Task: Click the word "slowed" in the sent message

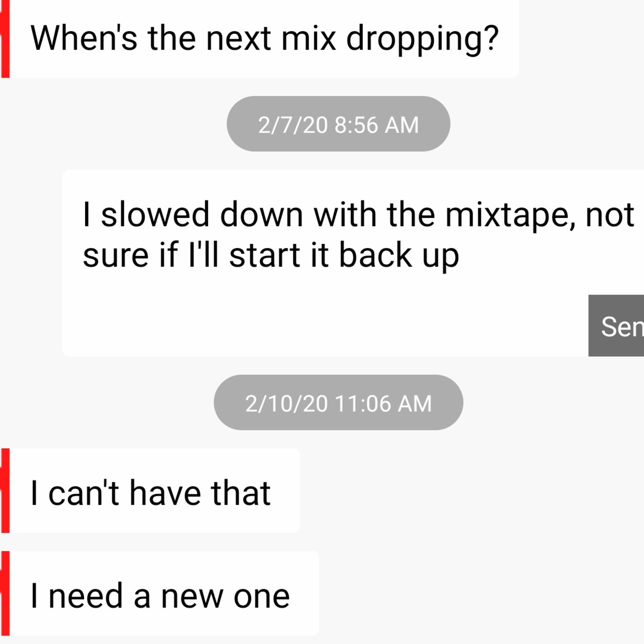Action: coord(155,214)
